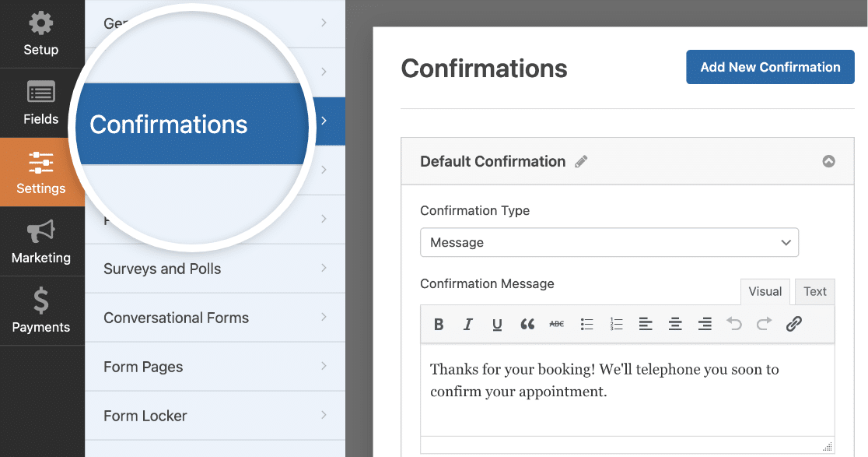This screenshot has width=868, height=457.
Task: Align text left
Action: 646,324
